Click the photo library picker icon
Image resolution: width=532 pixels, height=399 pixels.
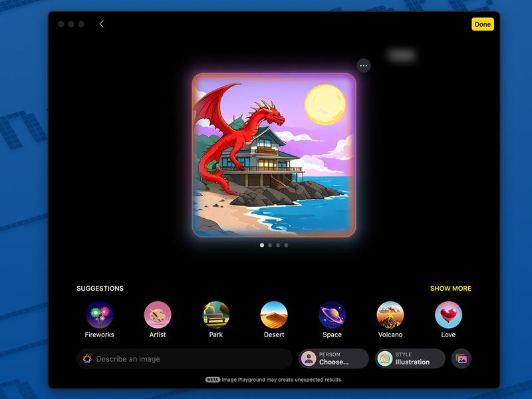pyautogui.click(x=462, y=358)
